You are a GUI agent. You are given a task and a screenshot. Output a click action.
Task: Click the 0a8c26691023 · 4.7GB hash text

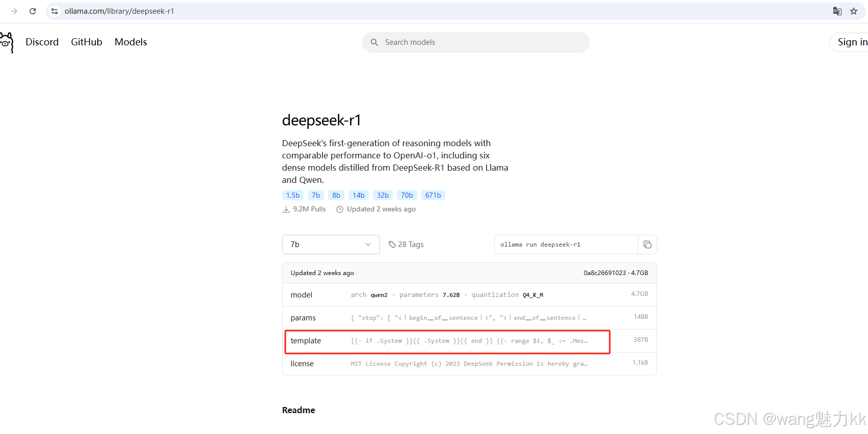[616, 273]
